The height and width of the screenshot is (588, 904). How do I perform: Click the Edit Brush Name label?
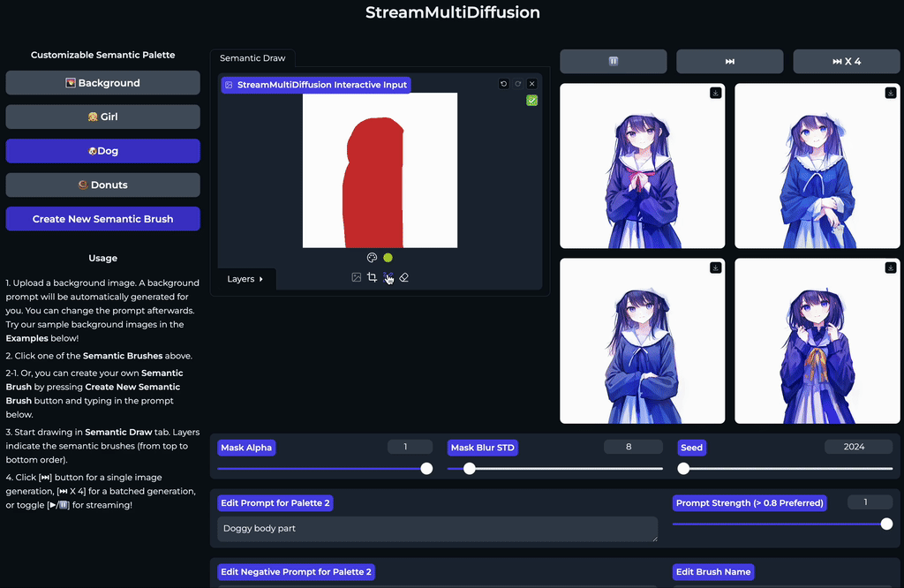pyautogui.click(x=713, y=572)
